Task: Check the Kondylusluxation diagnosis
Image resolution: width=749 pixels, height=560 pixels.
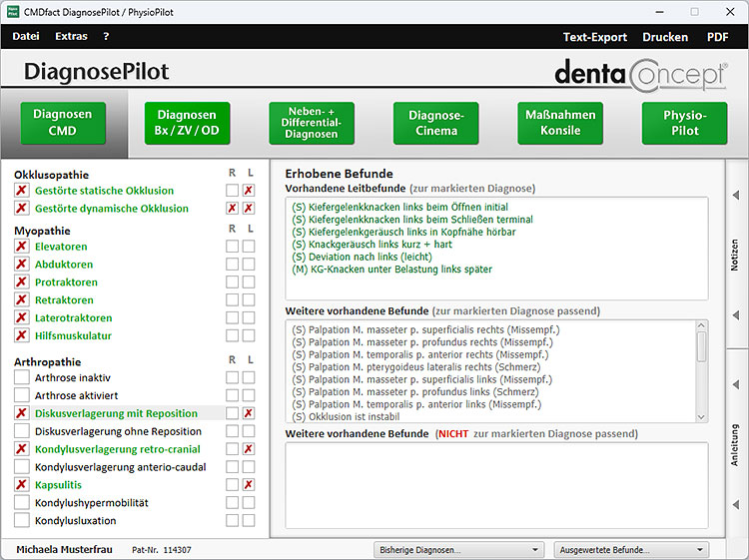Action: click(21, 520)
